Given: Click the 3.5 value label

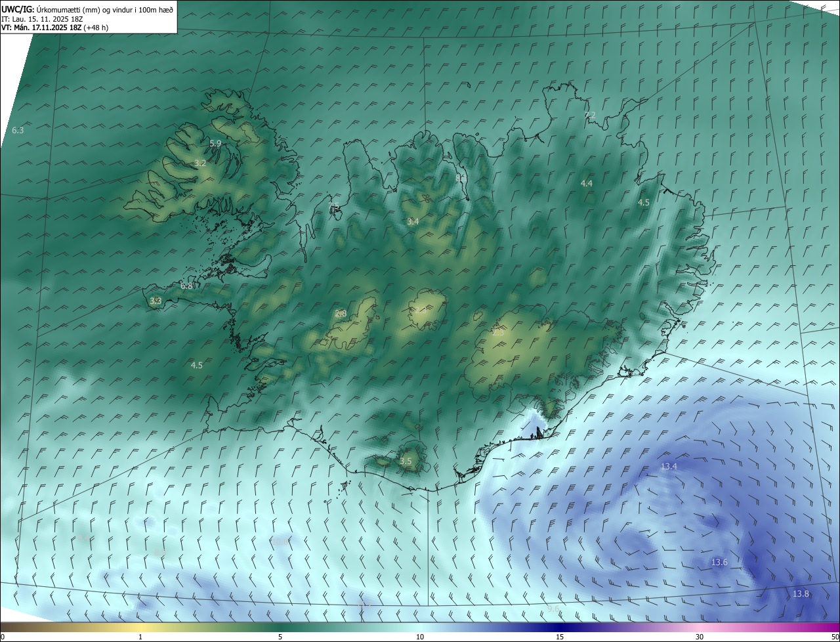Looking at the screenshot, I should pyautogui.click(x=406, y=461).
